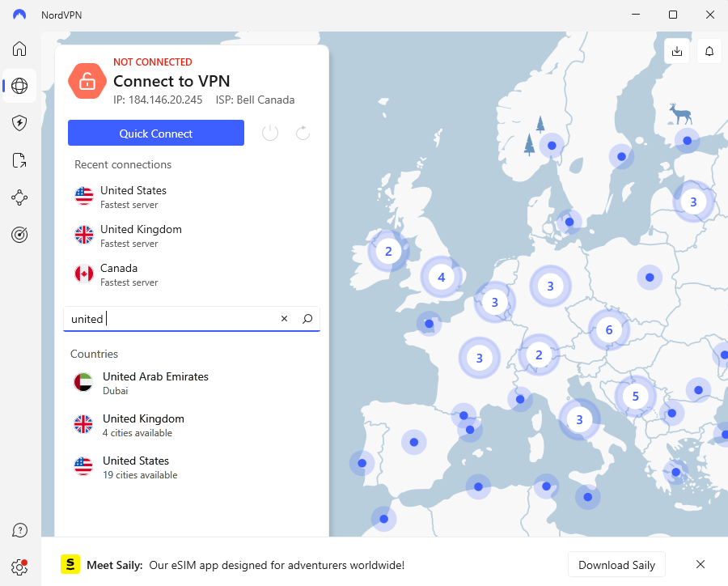Click the Madrid server dot in Spain
Image resolution: width=728 pixels, height=586 pixels.
pos(413,442)
